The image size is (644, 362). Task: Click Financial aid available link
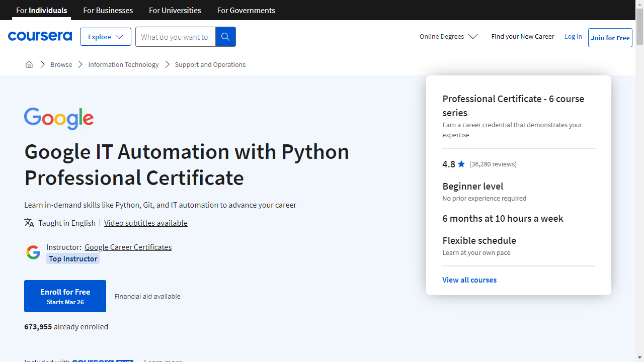(x=147, y=296)
